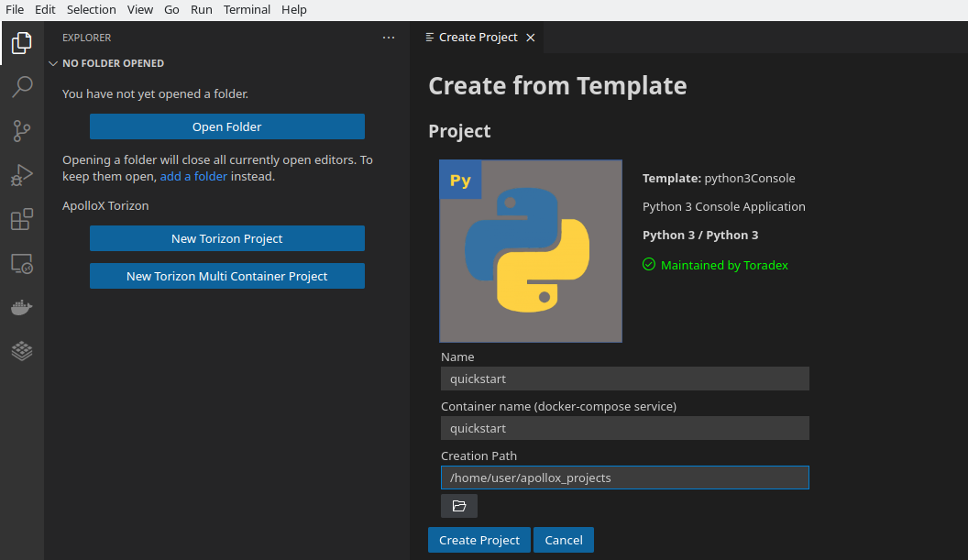
Task: Click the folder browse icon under Creation Path
Action: tap(459, 506)
